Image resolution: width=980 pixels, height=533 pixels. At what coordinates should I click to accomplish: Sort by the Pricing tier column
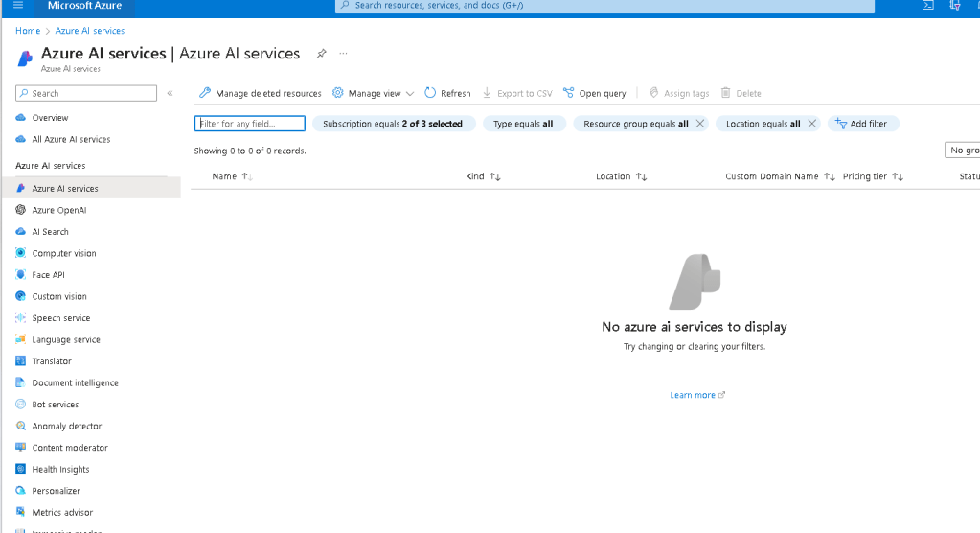coord(873,176)
